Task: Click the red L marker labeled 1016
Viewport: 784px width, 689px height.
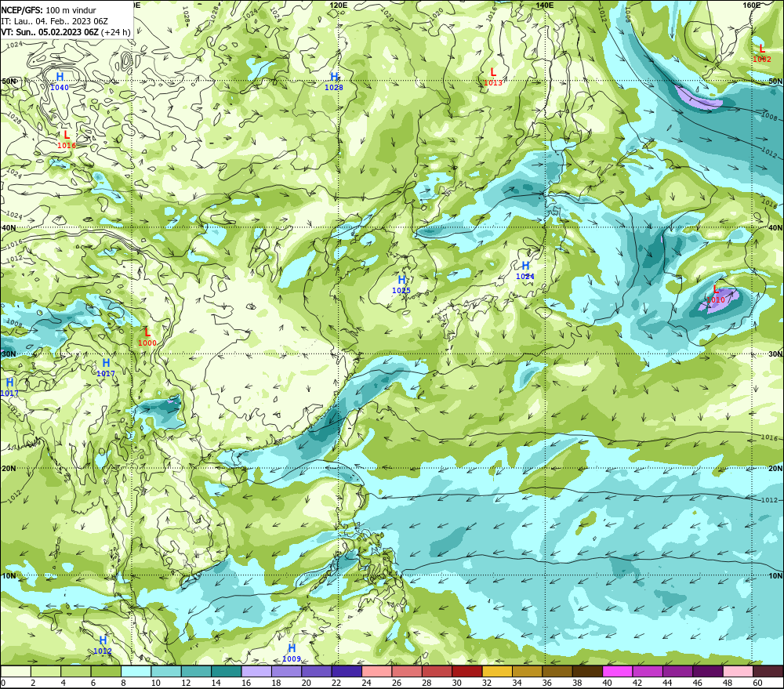Action: click(67, 140)
